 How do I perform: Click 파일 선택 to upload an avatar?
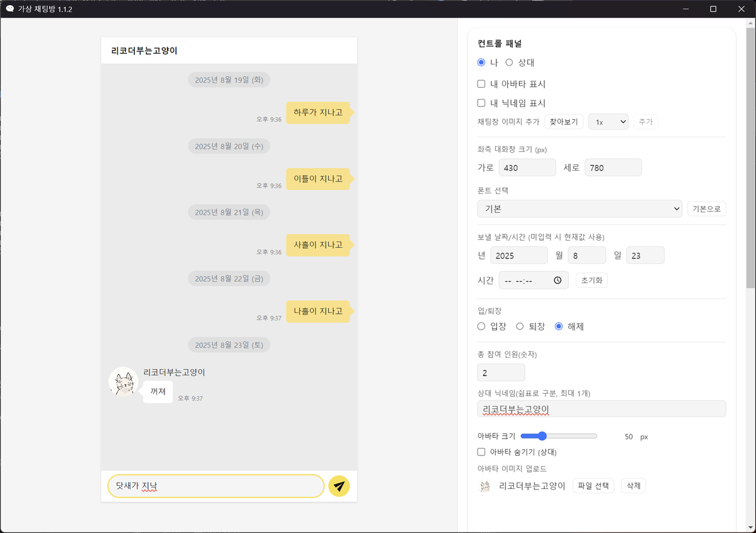coord(593,486)
